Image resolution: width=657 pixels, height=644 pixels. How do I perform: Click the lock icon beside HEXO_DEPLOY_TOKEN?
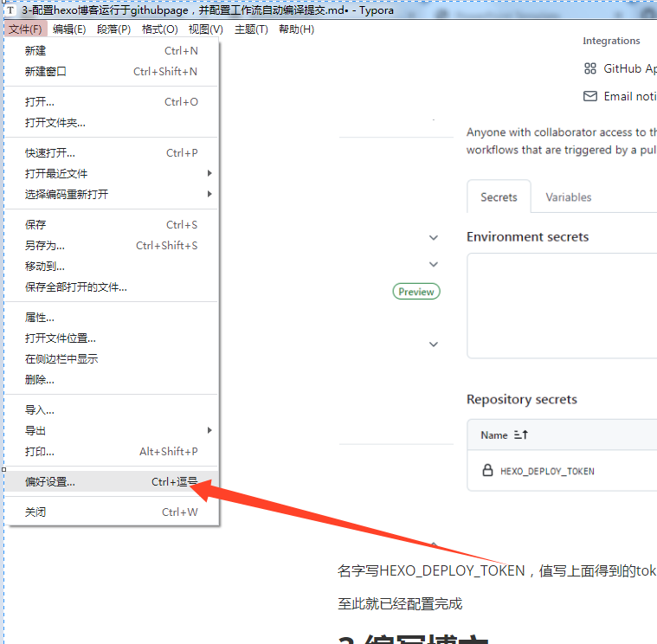(x=487, y=470)
